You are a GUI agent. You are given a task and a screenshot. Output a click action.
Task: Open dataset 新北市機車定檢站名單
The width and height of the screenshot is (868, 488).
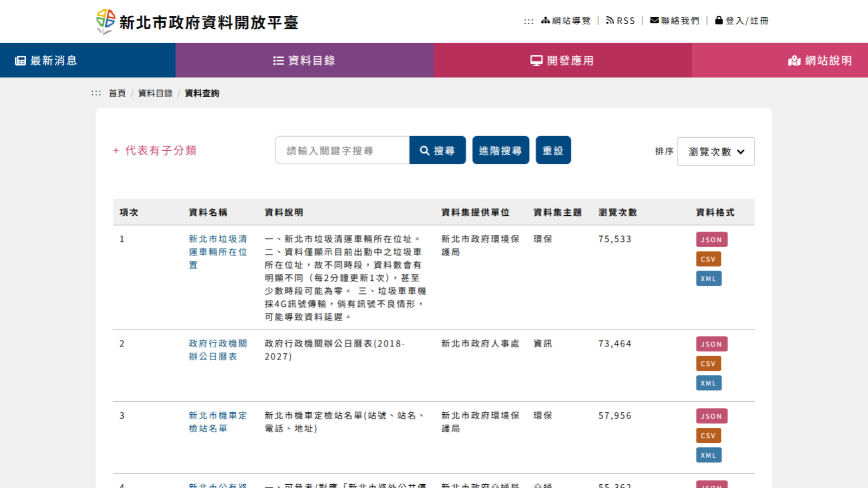[x=218, y=422]
